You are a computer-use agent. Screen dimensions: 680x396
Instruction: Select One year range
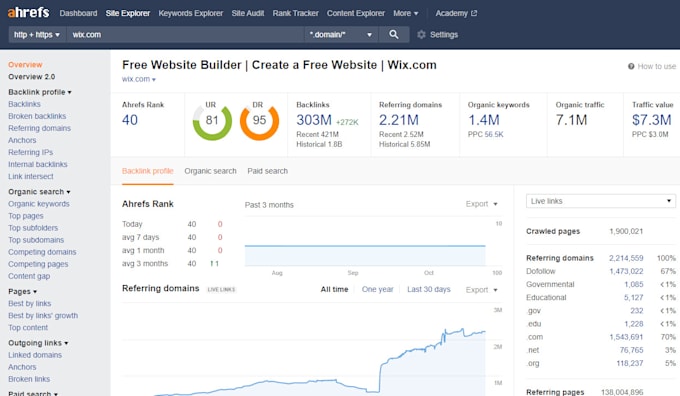point(377,289)
